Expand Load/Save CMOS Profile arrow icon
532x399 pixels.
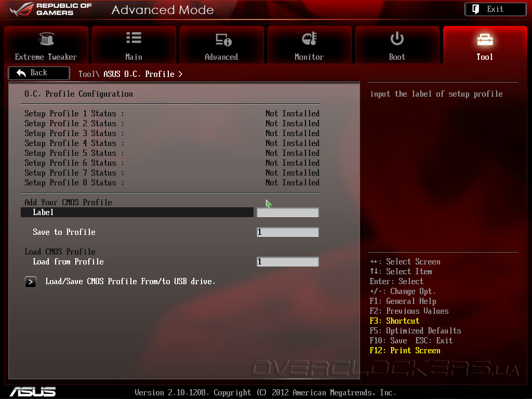31,282
